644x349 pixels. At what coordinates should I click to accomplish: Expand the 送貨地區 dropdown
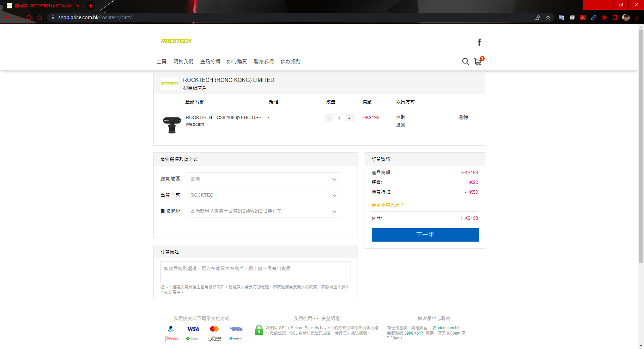[264, 179]
